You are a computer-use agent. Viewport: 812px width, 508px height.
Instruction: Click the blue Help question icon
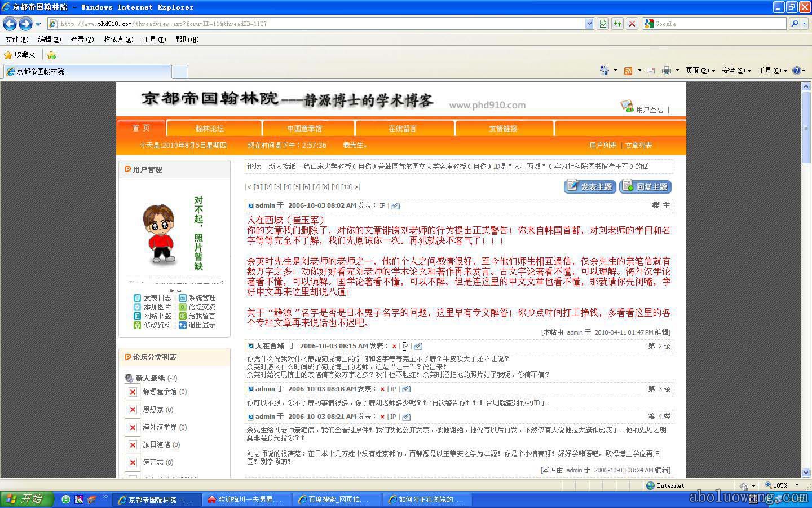[x=796, y=71]
